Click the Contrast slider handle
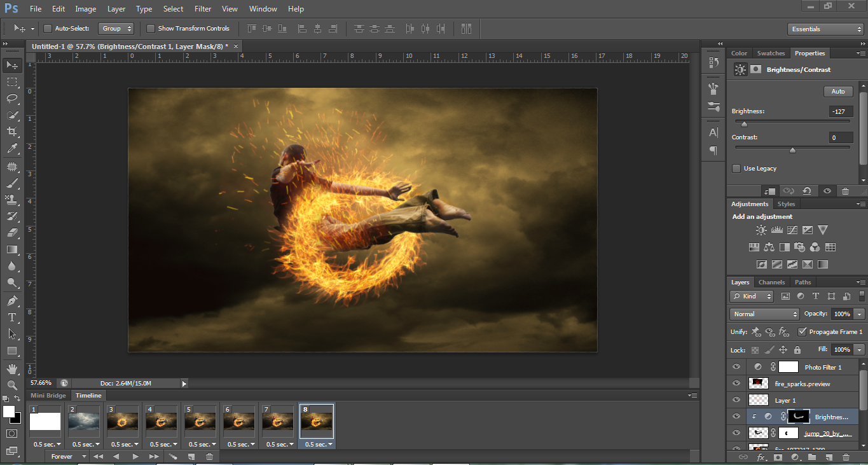The image size is (868, 465). coord(792,150)
